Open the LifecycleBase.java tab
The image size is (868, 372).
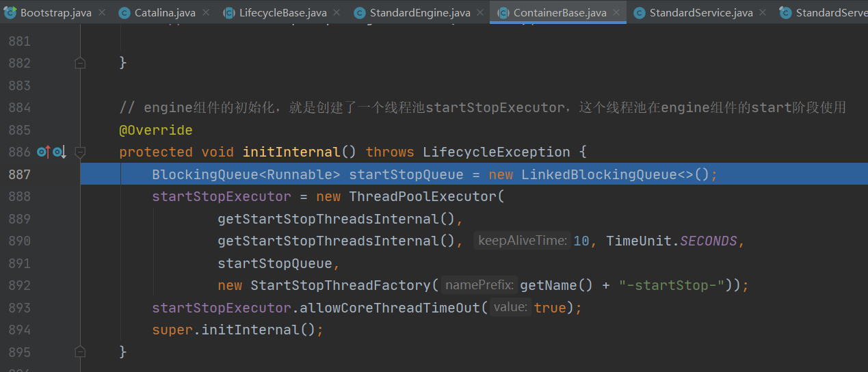point(282,12)
